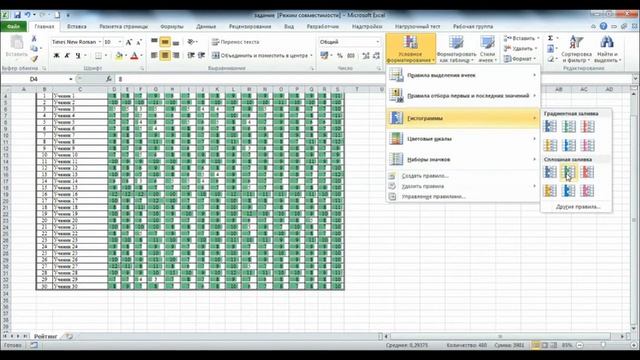
Task: Click the increase indent icon
Action: click(201, 56)
